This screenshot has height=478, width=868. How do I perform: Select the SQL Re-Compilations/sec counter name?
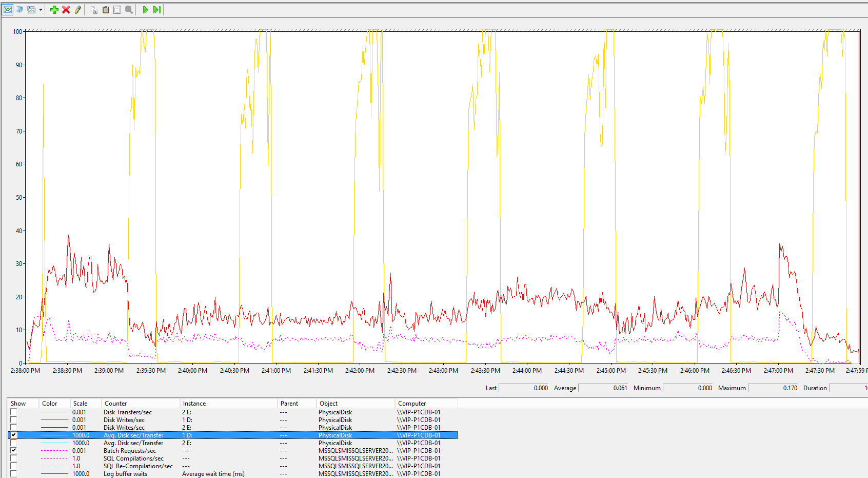[x=138, y=466]
